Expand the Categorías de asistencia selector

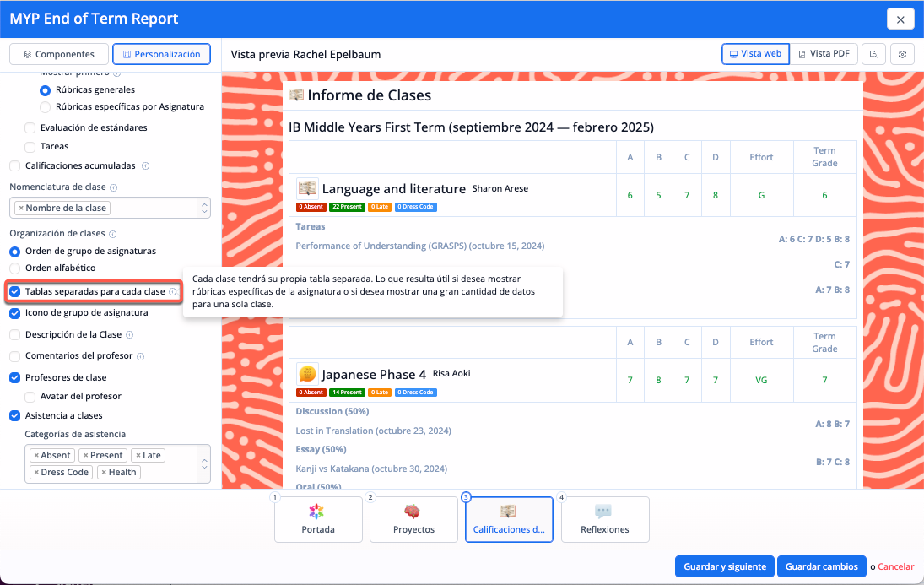203,464
